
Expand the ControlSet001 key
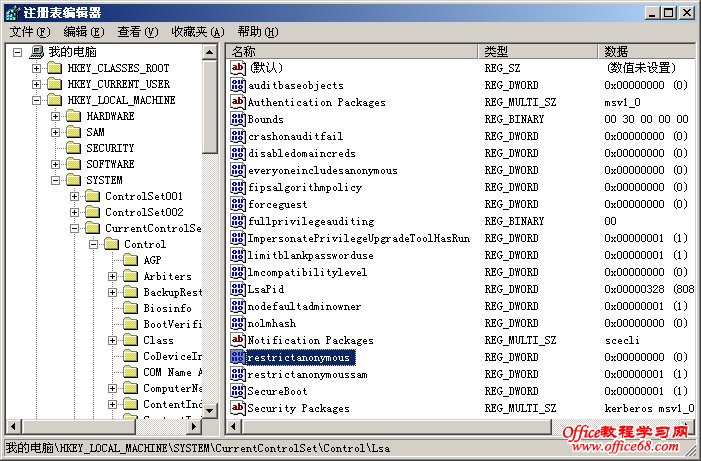74,197
